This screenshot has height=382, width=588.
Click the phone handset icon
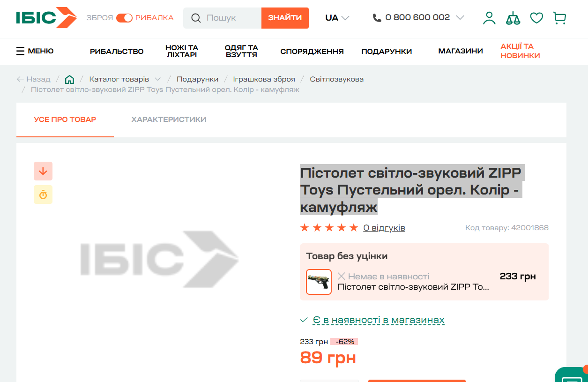pyautogui.click(x=377, y=18)
